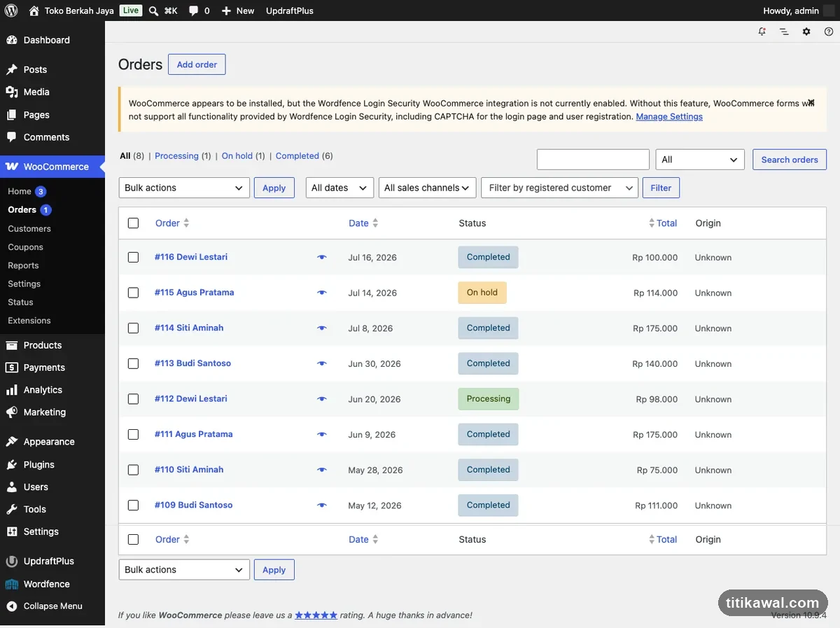
Task: Click the Marketing megaphone icon
Action: (x=12, y=412)
